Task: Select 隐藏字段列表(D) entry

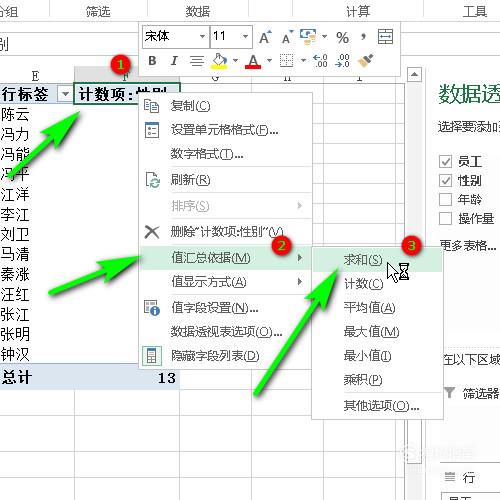Action: [225, 356]
